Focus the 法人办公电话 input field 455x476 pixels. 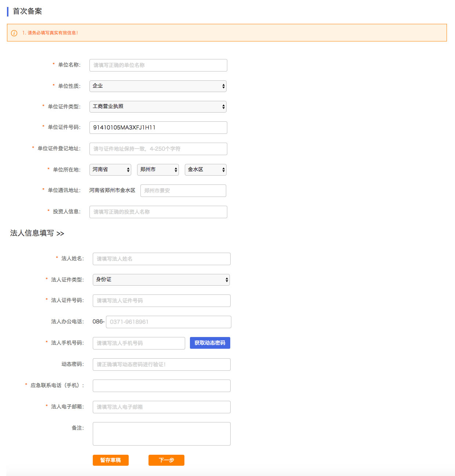pyautogui.click(x=168, y=322)
